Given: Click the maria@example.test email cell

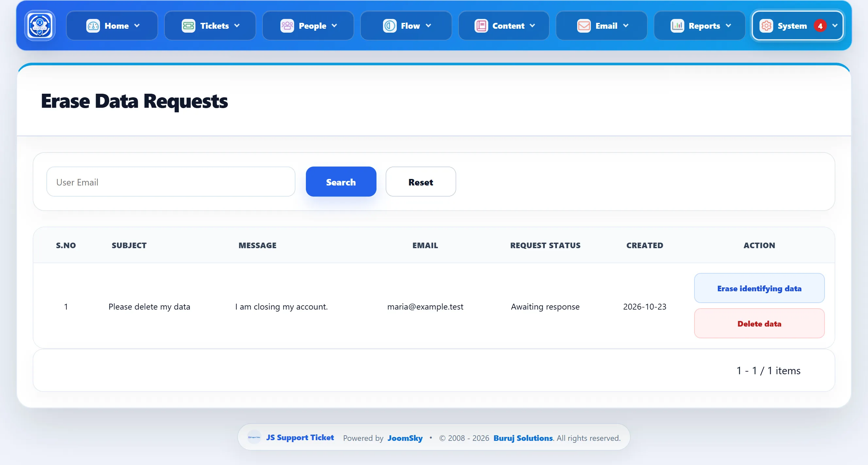Looking at the screenshot, I should click(x=425, y=306).
